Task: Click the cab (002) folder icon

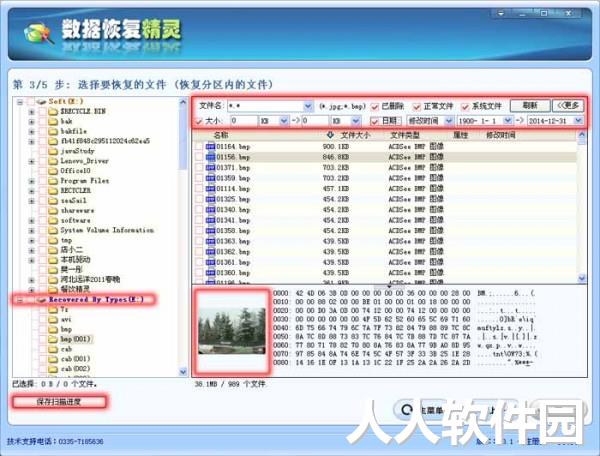Action: click(53, 369)
